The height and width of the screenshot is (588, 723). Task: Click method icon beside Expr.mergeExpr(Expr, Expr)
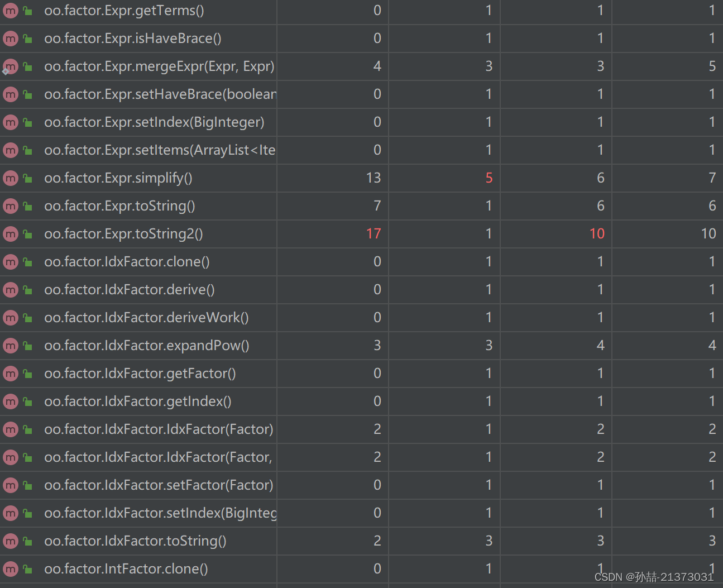pyautogui.click(x=11, y=66)
